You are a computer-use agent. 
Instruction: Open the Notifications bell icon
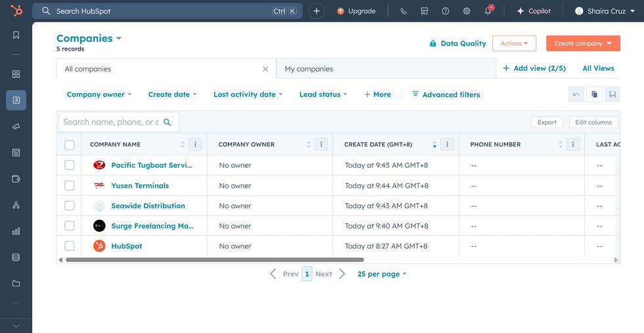[488, 11]
